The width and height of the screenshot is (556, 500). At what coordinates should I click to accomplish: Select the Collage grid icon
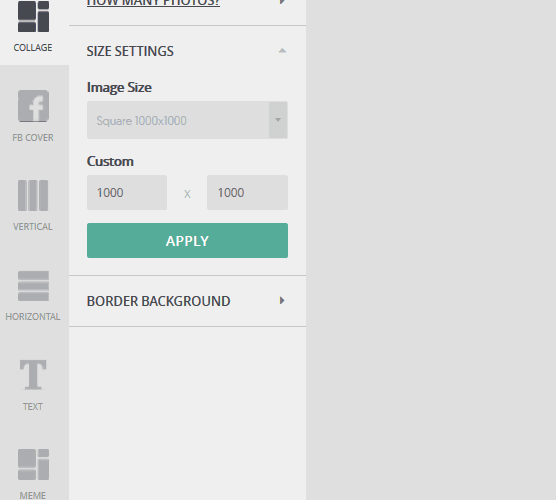click(33, 16)
